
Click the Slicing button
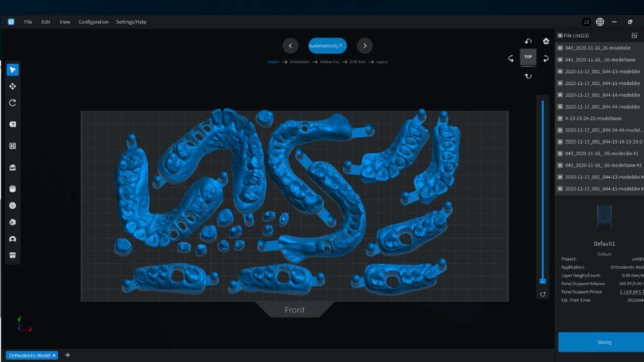click(600, 343)
